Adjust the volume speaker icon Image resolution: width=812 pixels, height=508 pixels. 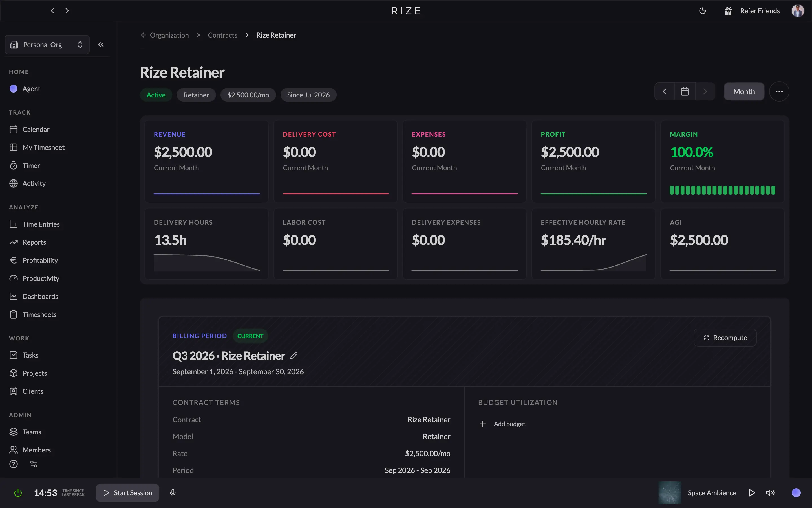pos(770,493)
